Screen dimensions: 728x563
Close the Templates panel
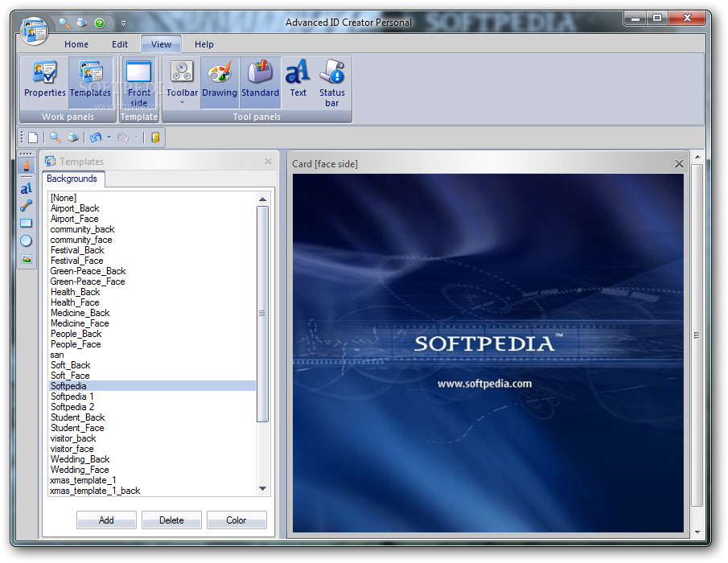(268, 162)
